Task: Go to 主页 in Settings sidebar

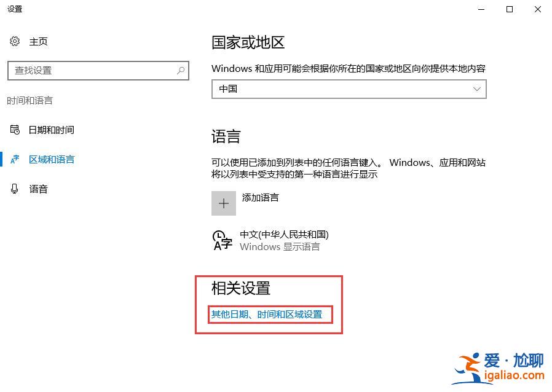Action: click(38, 41)
